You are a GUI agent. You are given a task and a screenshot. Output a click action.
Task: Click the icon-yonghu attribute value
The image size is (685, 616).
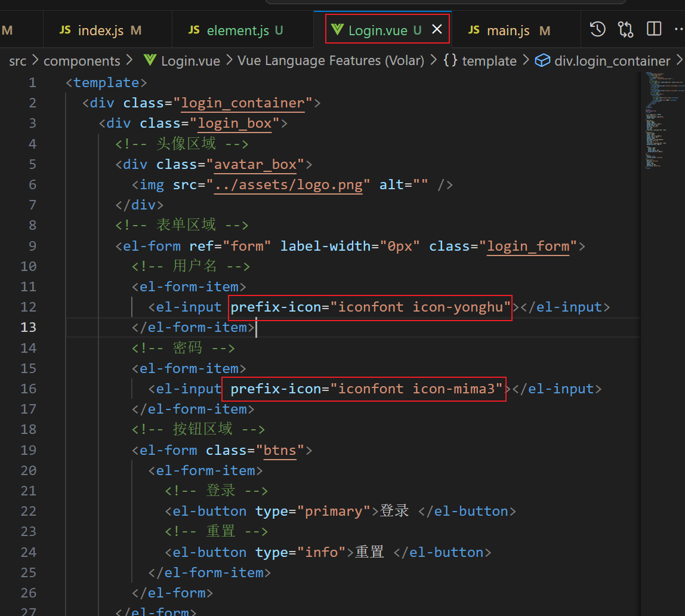[458, 307]
